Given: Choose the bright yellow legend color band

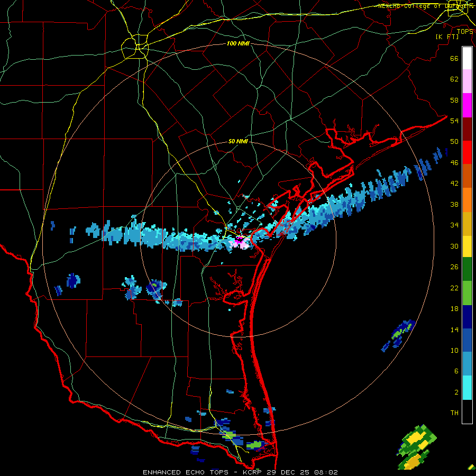Looking at the screenshot, I should 467,246.
